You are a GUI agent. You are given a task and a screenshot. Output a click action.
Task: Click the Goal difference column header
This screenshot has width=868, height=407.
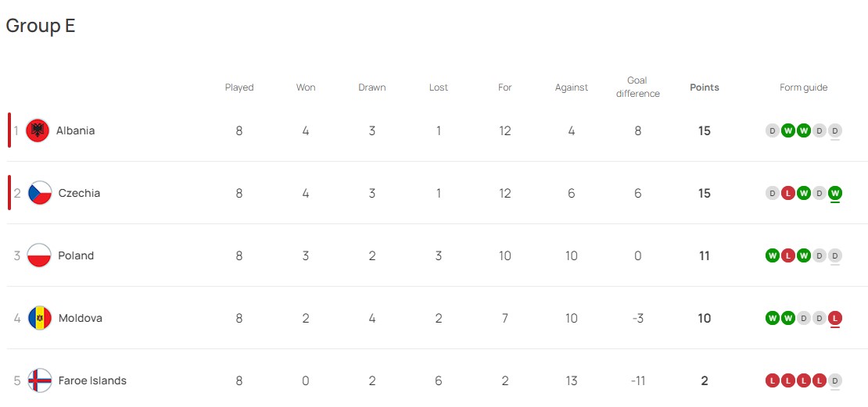[x=637, y=87]
